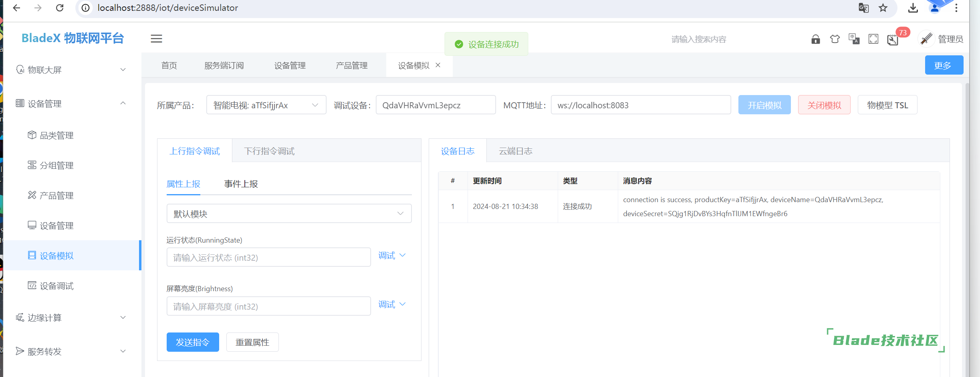The width and height of the screenshot is (980, 377).
Task: Click browser back arrow
Action: [x=16, y=8]
